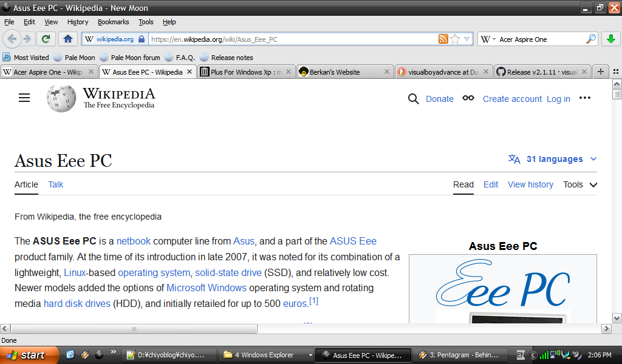Open Wikipedia search magnifier icon
Screen dimensions: 622x364
coord(413,99)
